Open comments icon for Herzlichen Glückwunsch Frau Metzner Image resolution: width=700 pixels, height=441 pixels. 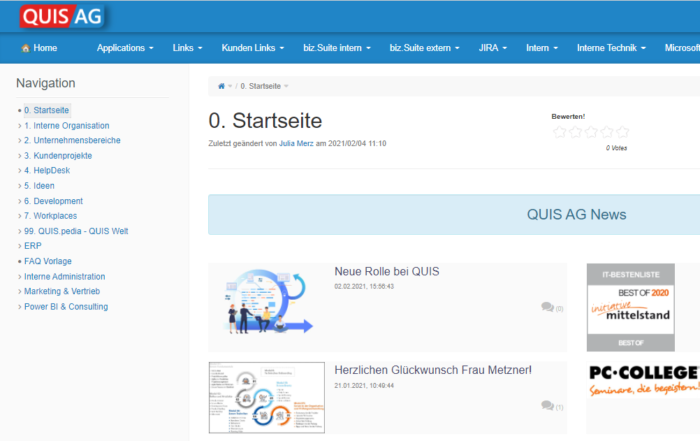[547, 405]
